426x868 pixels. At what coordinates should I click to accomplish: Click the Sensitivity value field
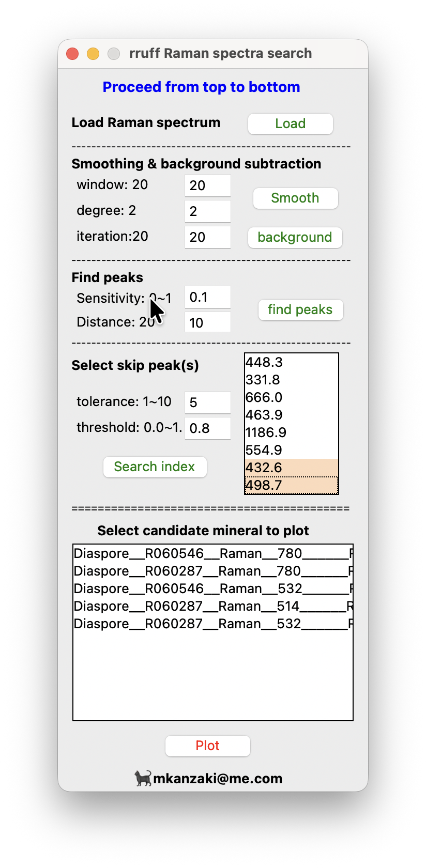point(207,298)
